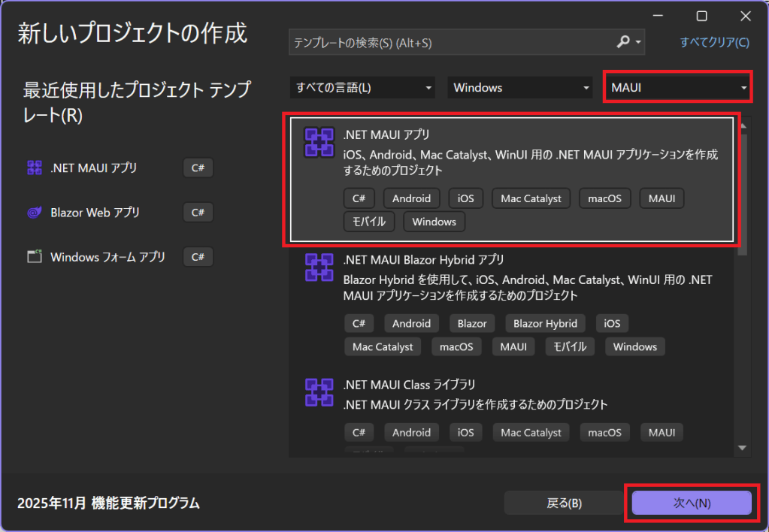Expand the MAUI project type dropdown
This screenshot has height=532, width=769.
point(678,88)
